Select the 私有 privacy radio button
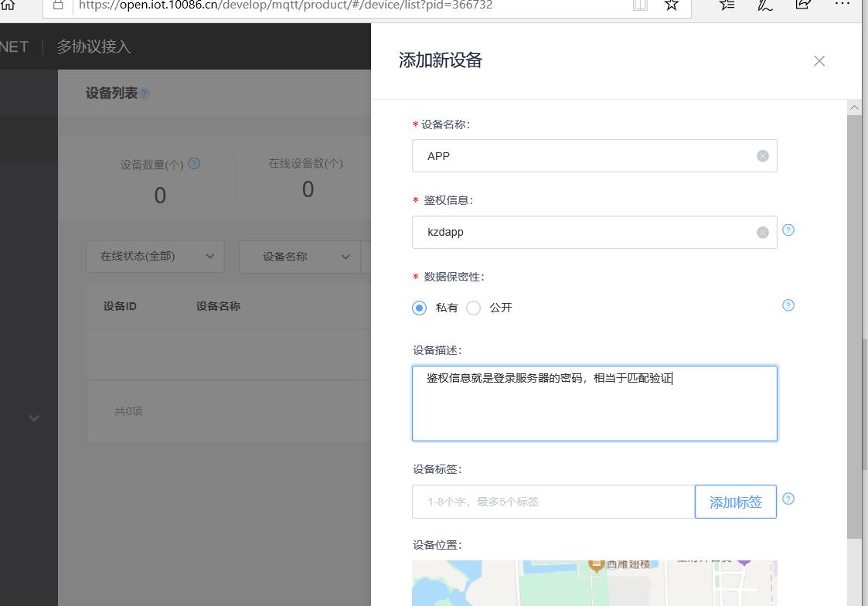868x606 pixels. (418, 307)
